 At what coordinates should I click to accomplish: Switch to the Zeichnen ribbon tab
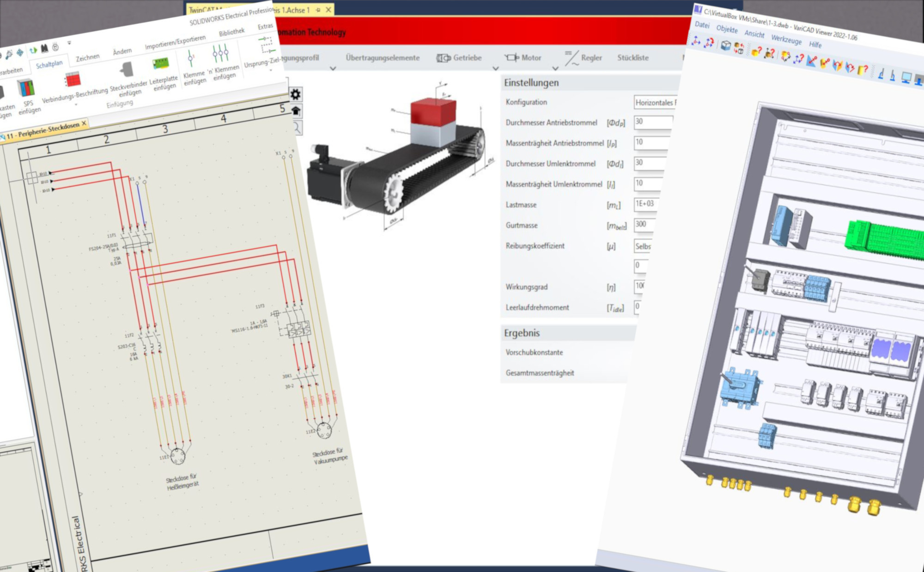(87, 58)
